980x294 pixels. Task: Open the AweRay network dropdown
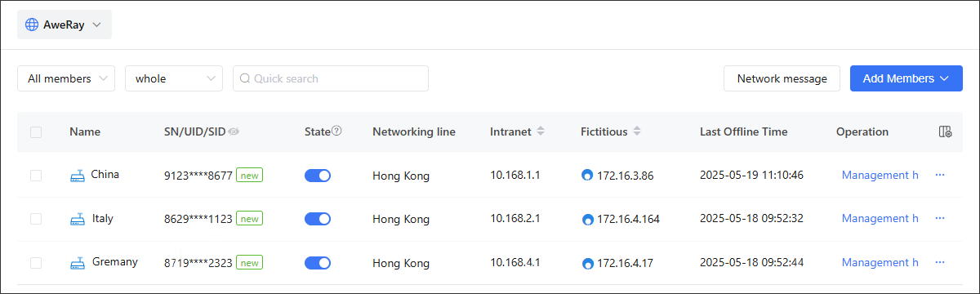click(65, 24)
